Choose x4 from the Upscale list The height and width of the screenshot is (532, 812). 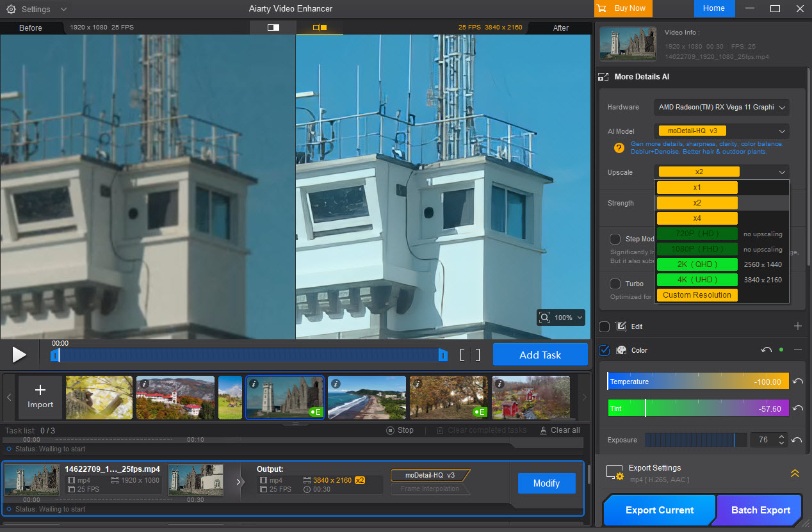coord(697,218)
